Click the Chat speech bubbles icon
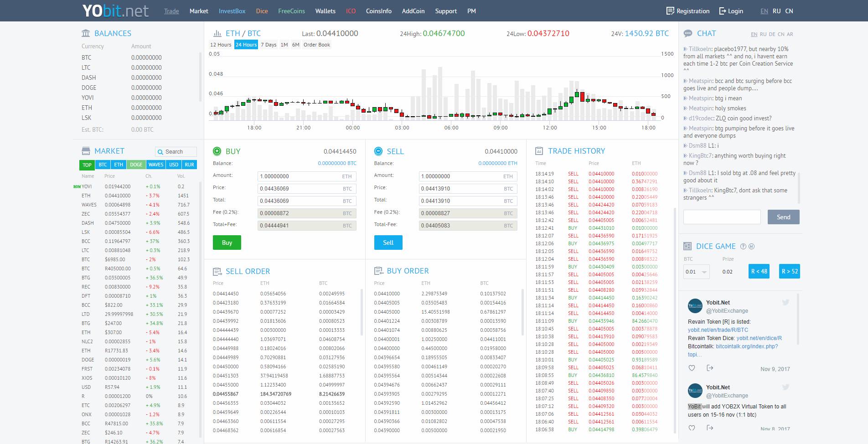This screenshot has height=444, width=868. 688,34
